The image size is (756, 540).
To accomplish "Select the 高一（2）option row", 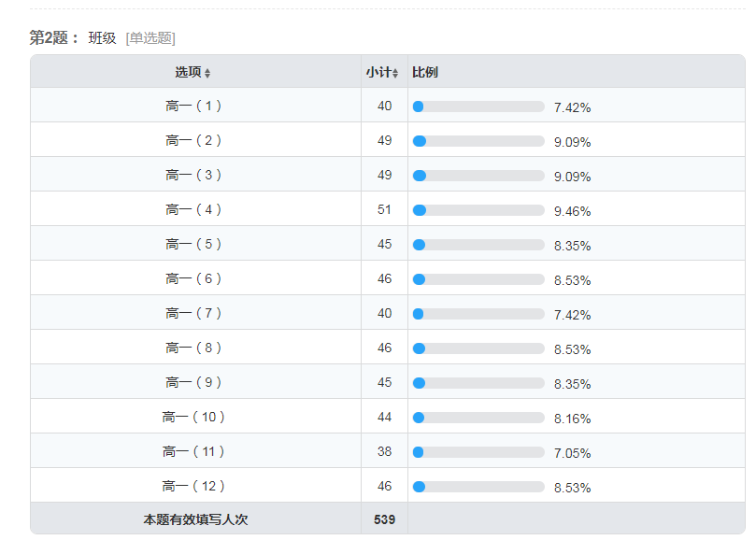I will (388, 140).
